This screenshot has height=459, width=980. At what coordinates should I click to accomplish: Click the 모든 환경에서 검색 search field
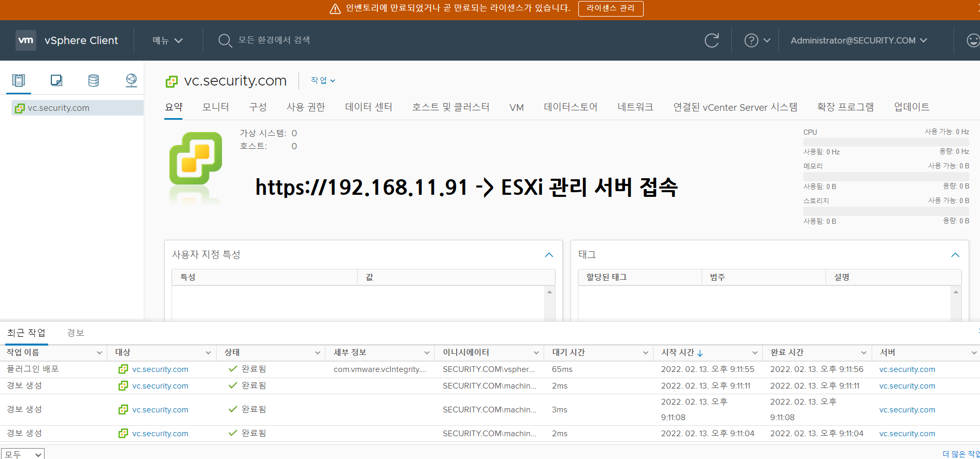click(274, 40)
